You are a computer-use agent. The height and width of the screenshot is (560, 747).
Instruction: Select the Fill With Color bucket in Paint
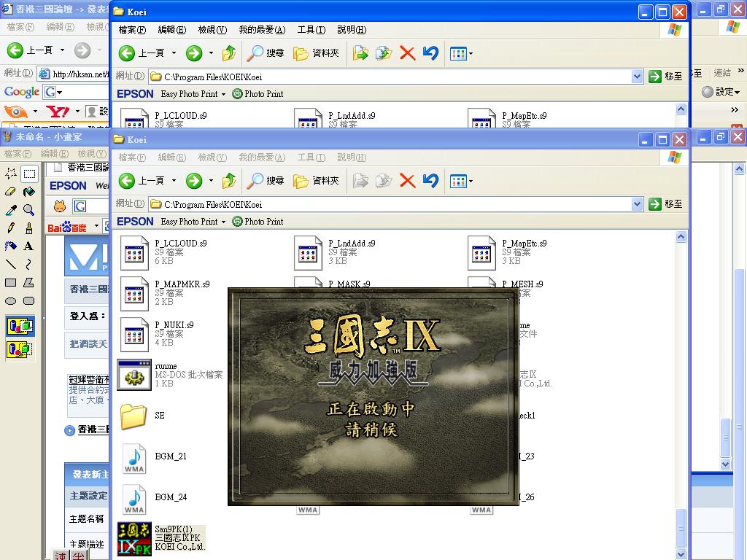point(29,192)
